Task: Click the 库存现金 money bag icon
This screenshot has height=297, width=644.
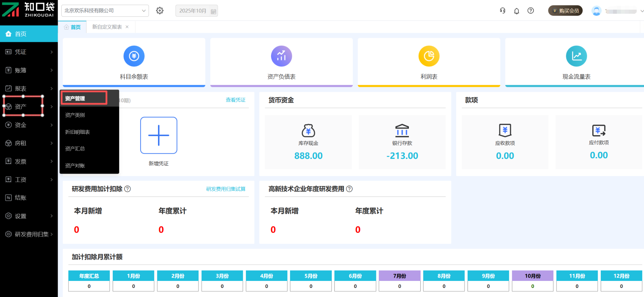Action: click(x=308, y=130)
